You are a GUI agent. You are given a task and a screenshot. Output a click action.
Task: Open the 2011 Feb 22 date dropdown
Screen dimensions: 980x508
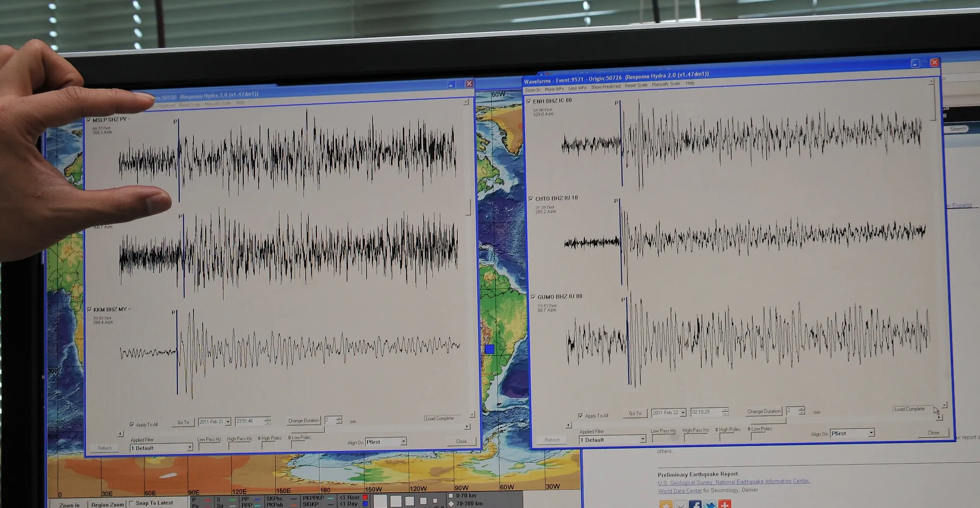click(x=683, y=413)
